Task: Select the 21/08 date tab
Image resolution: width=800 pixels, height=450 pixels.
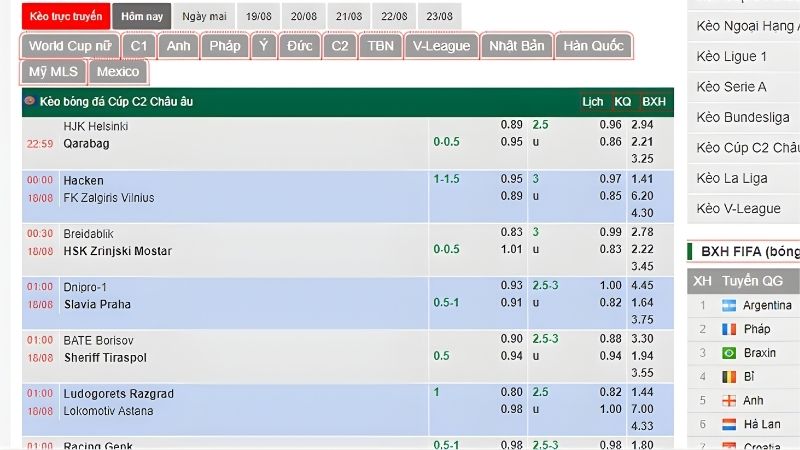Action: pyautogui.click(x=349, y=16)
